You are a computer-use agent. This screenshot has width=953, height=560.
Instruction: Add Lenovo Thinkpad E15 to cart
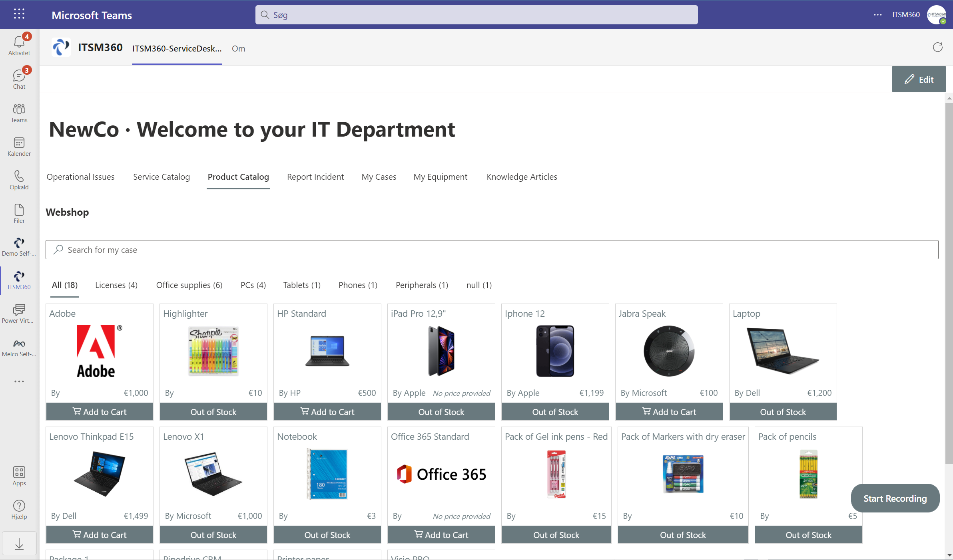click(x=100, y=534)
